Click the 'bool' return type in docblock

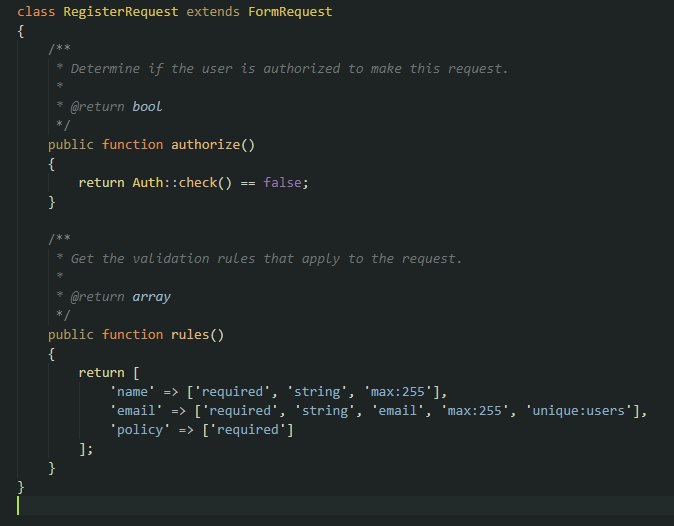pos(147,107)
